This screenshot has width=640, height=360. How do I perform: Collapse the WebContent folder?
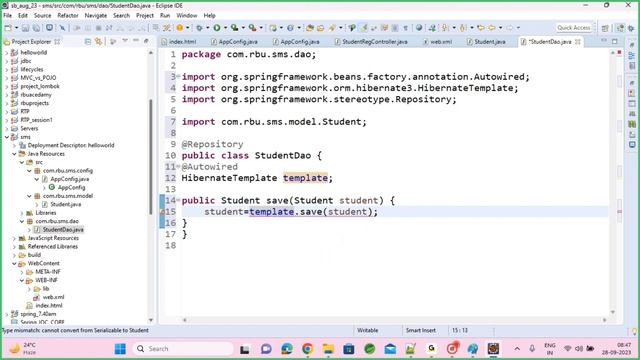click(14, 263)
